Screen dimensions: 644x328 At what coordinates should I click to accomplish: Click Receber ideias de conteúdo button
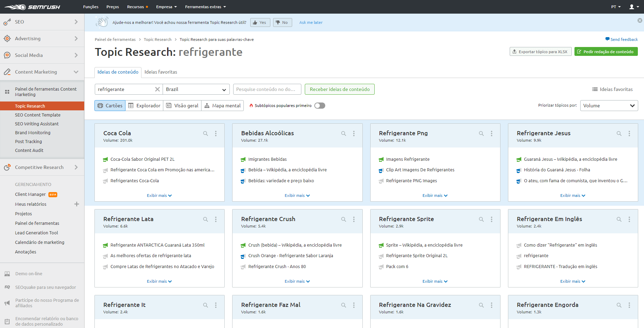[340, 89]
